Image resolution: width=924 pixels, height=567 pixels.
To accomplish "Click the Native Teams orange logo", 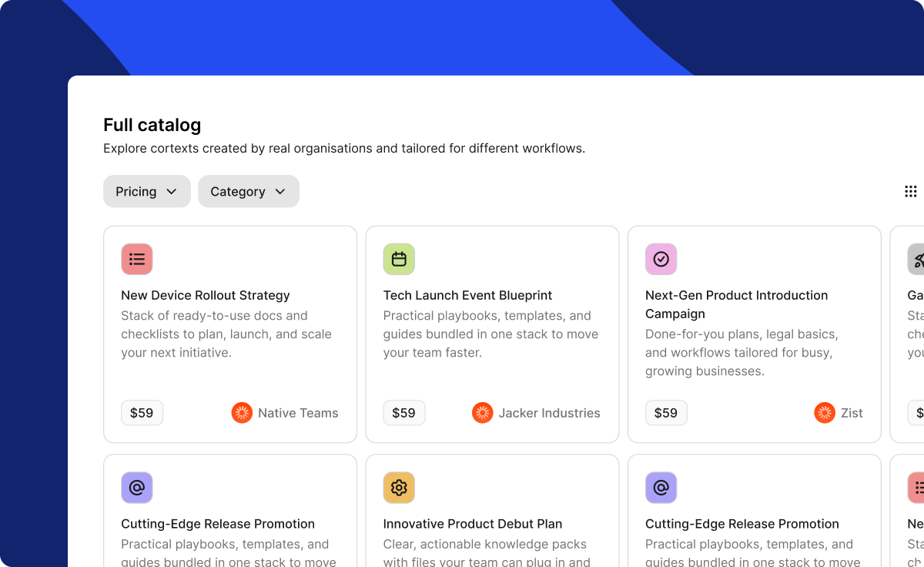I will [242, 413].
